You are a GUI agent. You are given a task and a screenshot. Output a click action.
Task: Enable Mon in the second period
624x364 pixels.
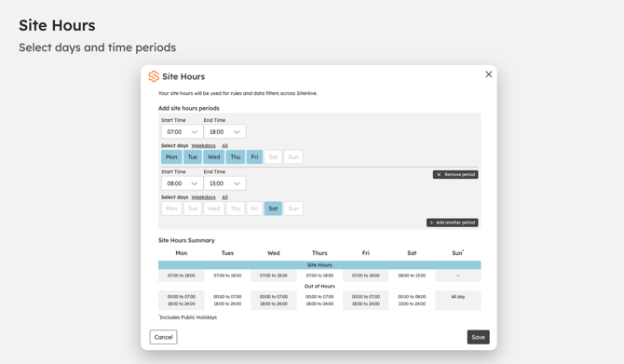pos(171,209)
